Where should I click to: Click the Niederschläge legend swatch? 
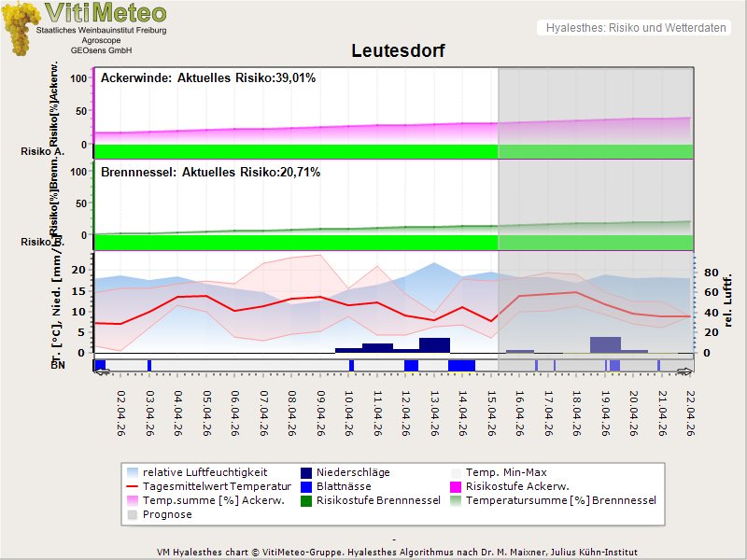pyautogui.click(x=306, y=473)
